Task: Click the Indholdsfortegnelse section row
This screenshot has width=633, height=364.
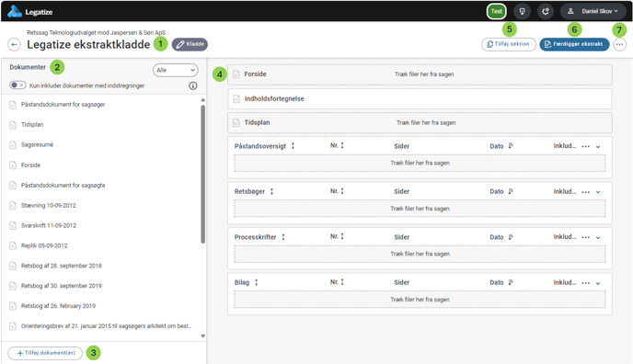Action: click(x=420, y=98)
